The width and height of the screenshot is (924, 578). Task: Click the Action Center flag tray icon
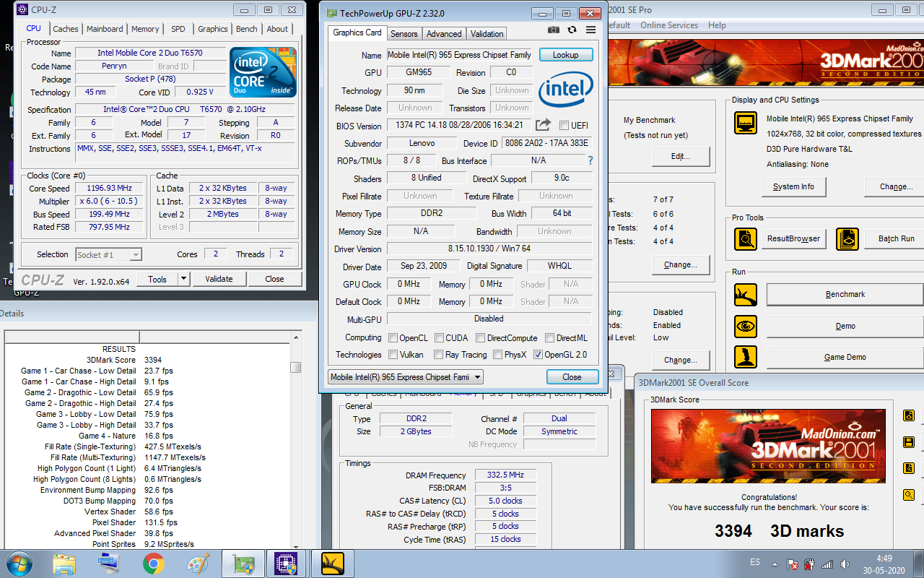coord(793,564)
